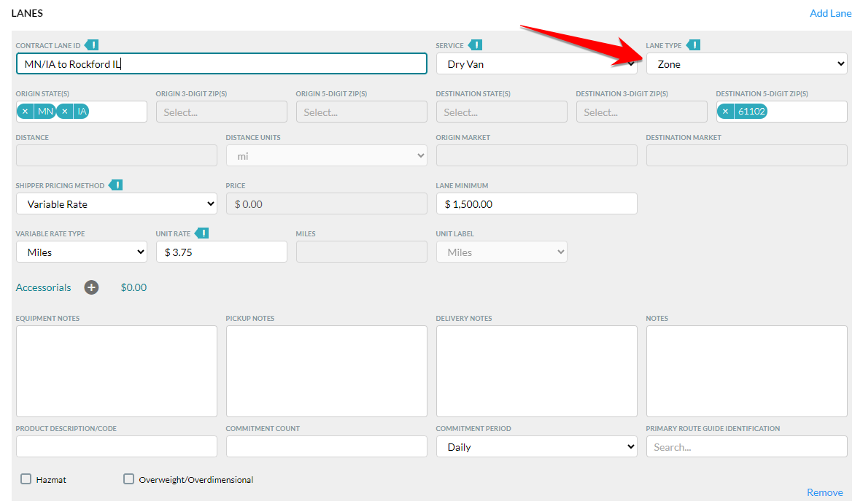This screenshot has height=504, width=863.
Task: Click the info icon beside Lane Type
Action: (694, 45)
